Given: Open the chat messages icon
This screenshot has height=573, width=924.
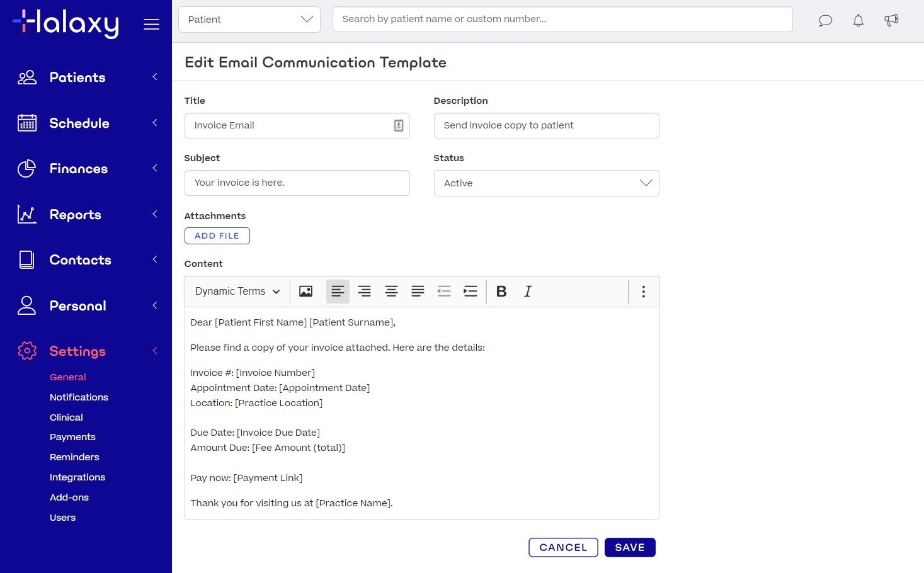Looking at the screenshot, I should [x=825, y=21].
